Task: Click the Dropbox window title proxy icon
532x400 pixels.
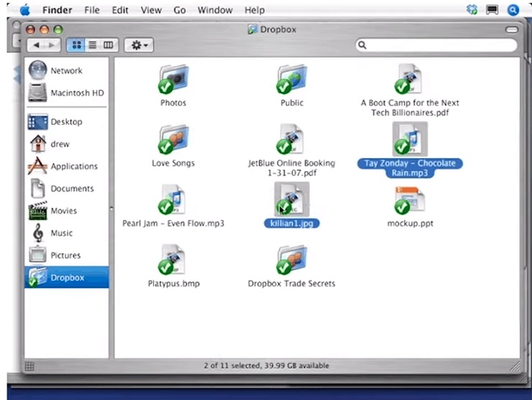Action: [x=252, y=29]
